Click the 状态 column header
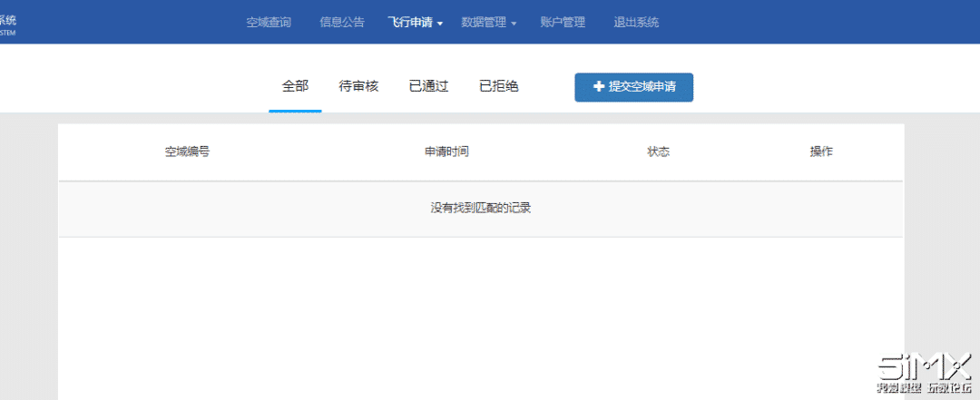The height and width of the screenshot is (400, 980). 659,151
